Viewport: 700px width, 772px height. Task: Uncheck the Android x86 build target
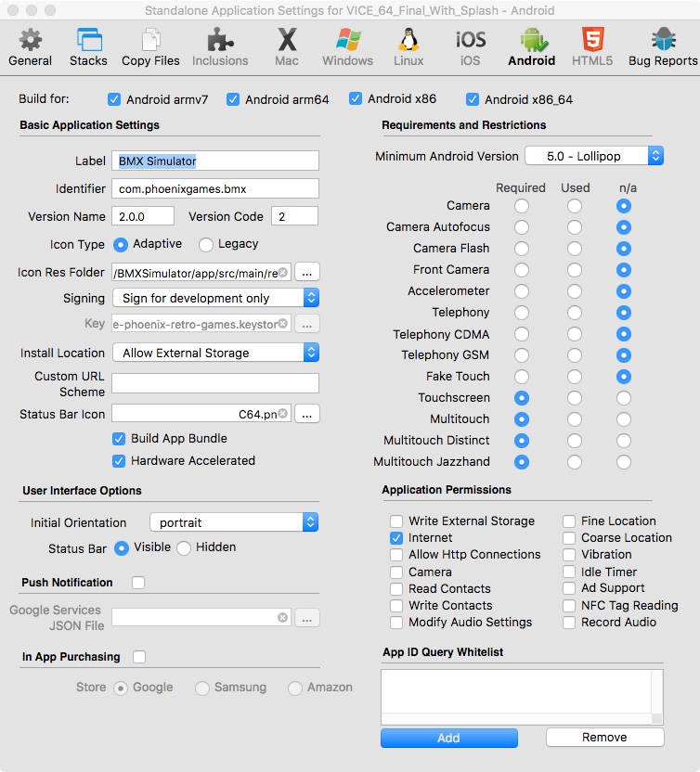(x=356, y=99)
